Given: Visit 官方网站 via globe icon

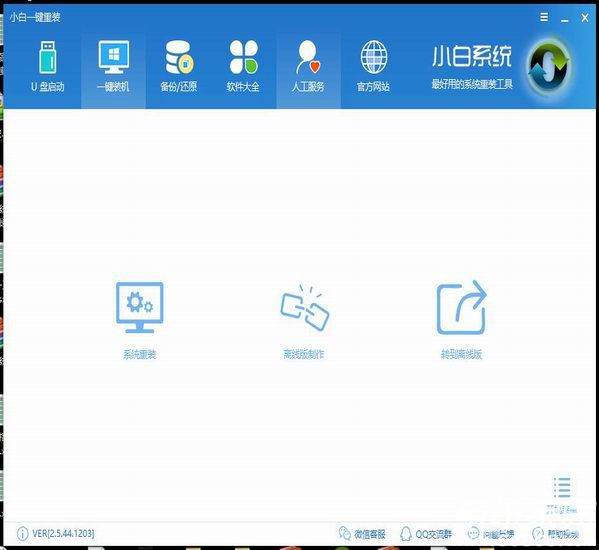Looking at the screenshot, I should pos(374,57).
